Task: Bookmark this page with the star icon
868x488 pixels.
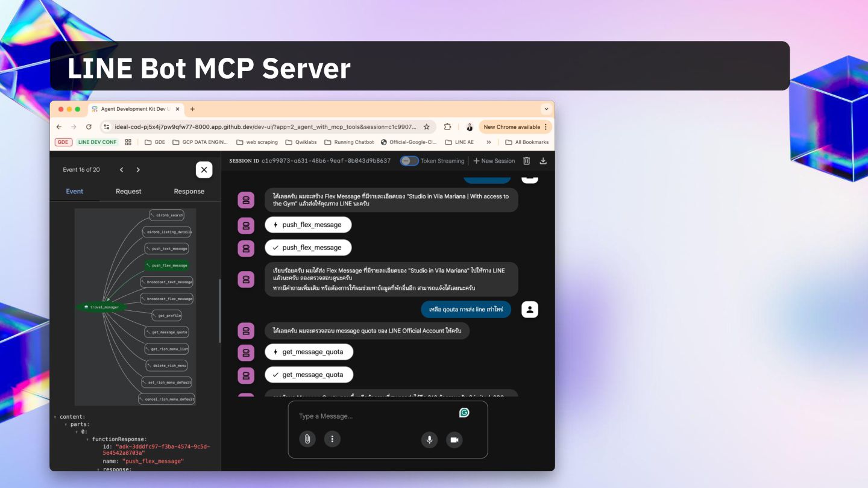Action: pos(426,127)
